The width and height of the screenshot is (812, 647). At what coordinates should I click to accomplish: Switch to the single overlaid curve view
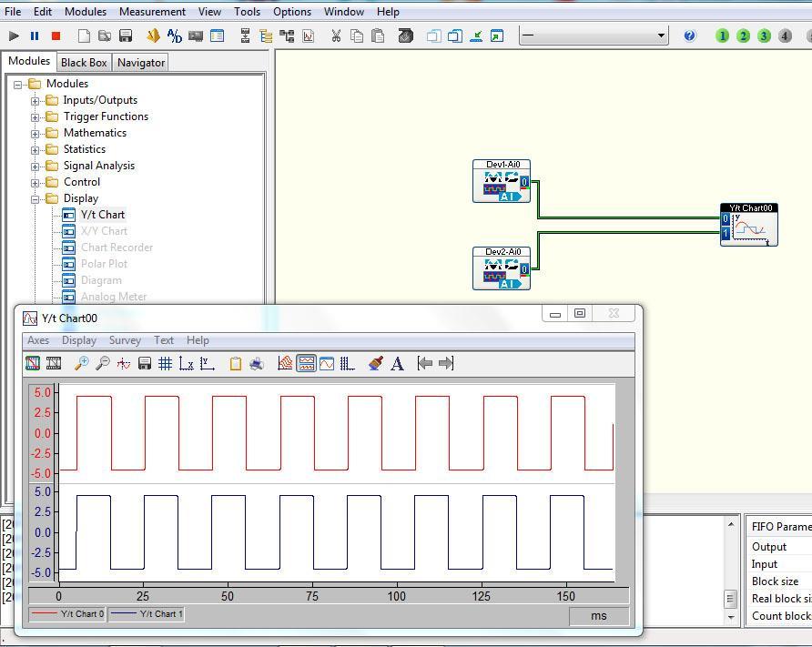327,364
